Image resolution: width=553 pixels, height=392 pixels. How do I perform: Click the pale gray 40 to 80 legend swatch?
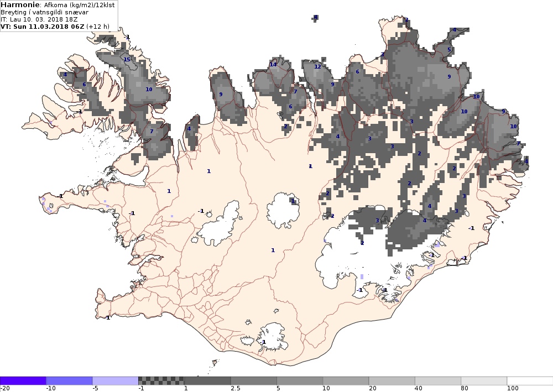point(438,381)
